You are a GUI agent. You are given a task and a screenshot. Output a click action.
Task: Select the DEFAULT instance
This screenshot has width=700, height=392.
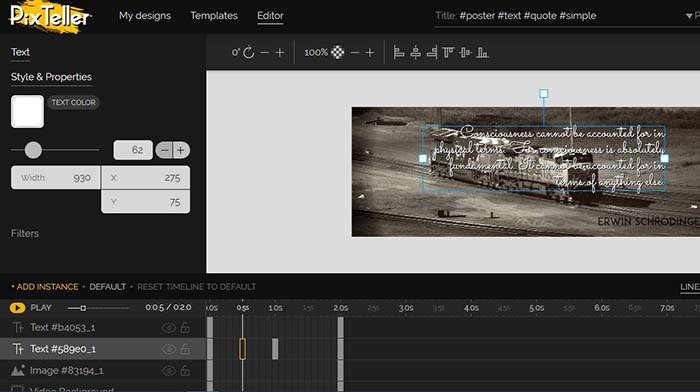point(108,287)
